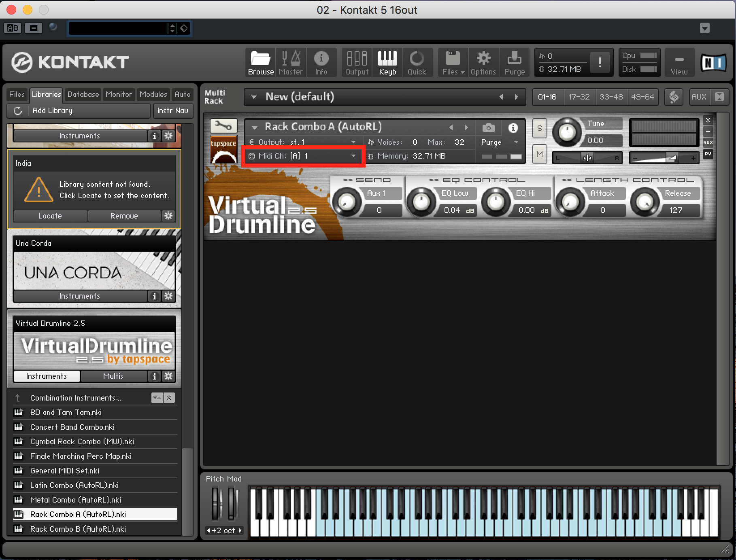Adjust the instrument volume slider

(664, 158)
